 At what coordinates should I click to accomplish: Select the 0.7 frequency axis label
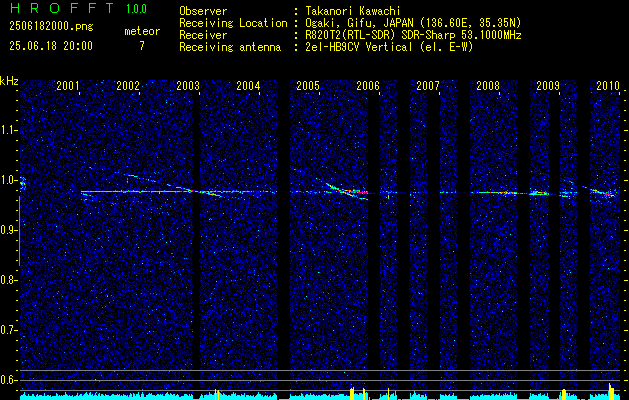[x=9, y=330]
